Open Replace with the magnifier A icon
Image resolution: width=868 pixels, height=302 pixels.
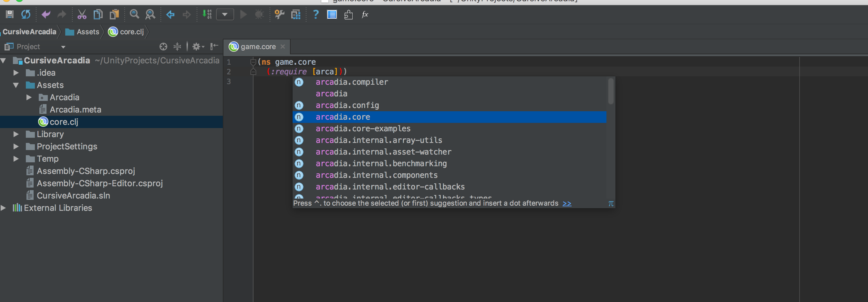pyautogui.click(x=150, y=15)
